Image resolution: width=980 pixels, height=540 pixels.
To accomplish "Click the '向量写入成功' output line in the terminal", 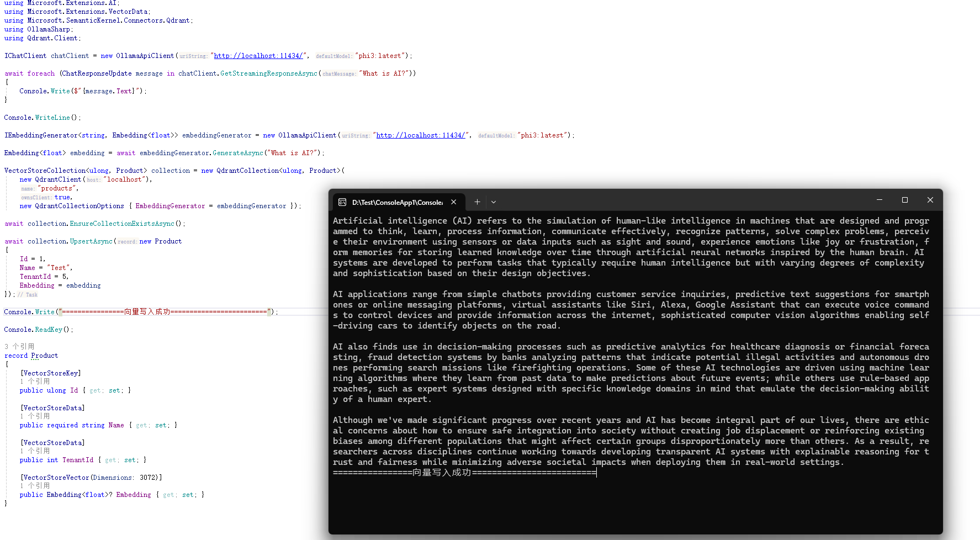I will (x=464, y=473).
